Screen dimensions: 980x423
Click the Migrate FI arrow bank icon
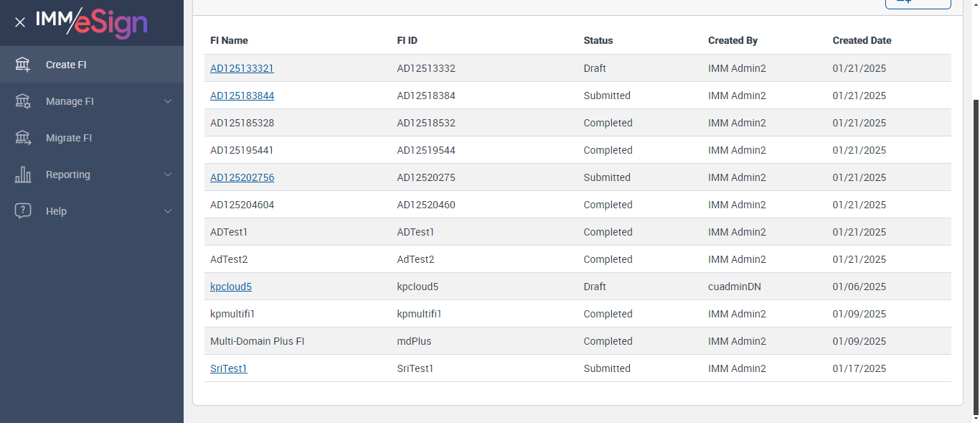[23, 138]
